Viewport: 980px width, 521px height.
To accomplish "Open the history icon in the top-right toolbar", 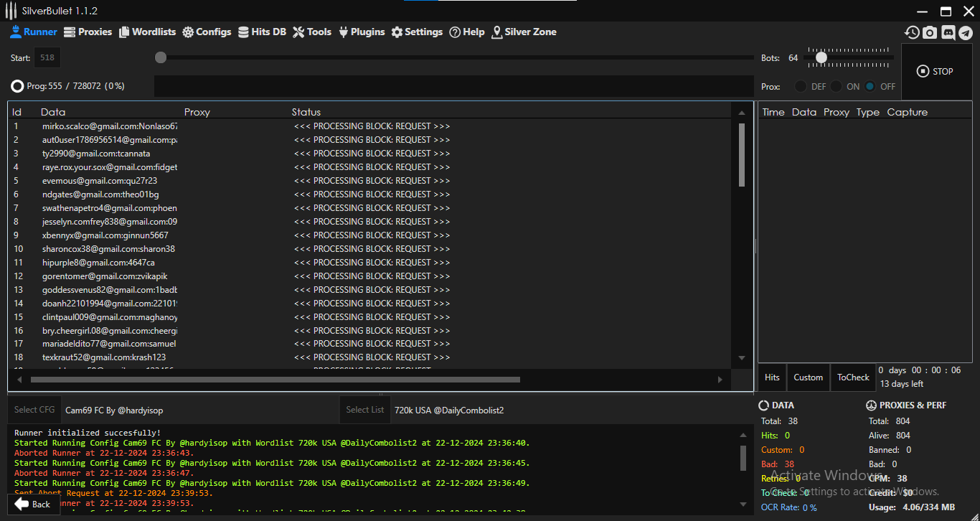I will (x=912, y=32).
